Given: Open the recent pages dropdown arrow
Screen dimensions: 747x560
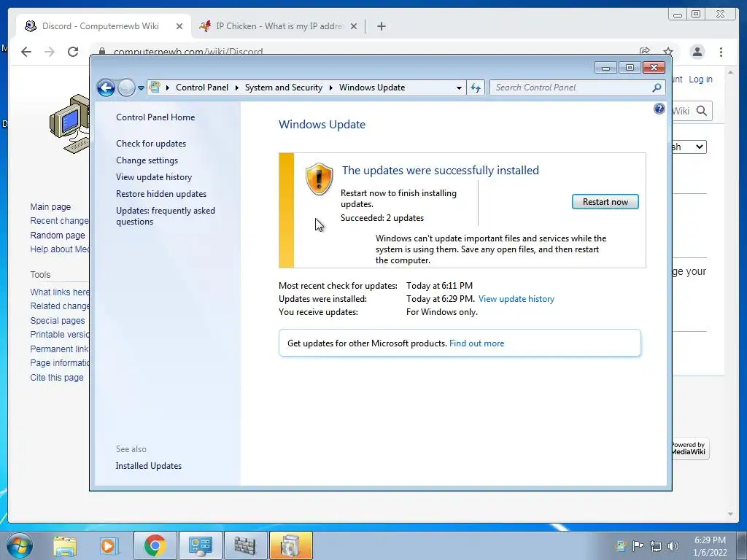Looking at the screenshot, I should tap(141, 88).
